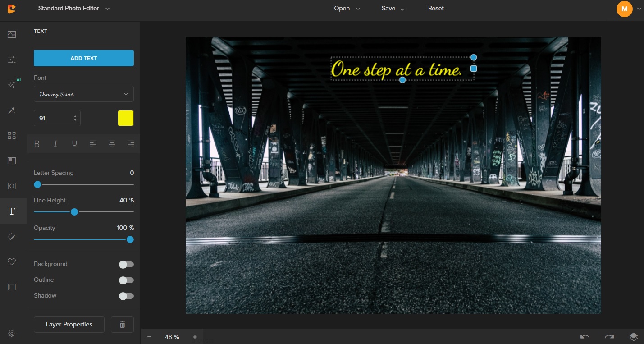Image resolution: width=644 pixels, height=344 pixels.
Task: Apply italic style to text
Action: [x=55, y=144]
